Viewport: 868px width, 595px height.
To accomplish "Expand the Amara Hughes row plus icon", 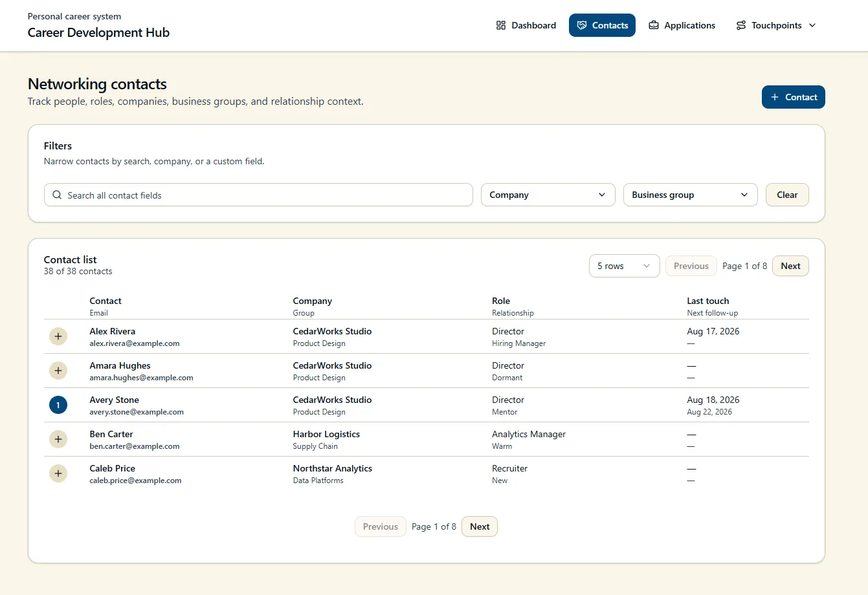I will [58, 371].
